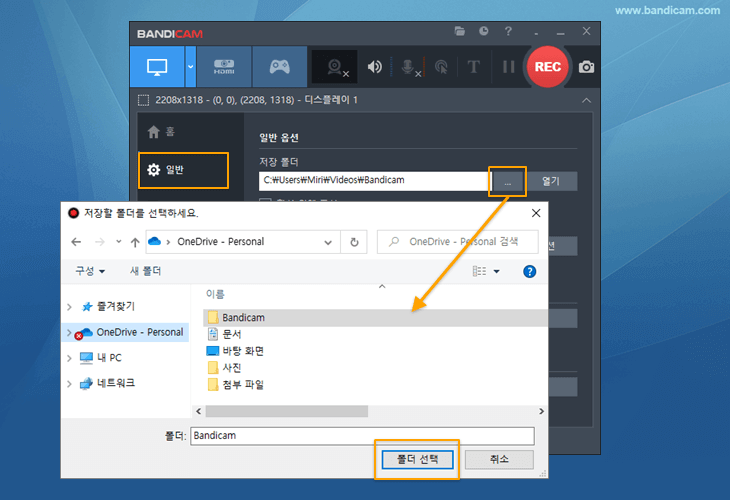Toggle webcam overlay in Bandicam toolbar
The image size is (730, 500).
click(x=335, y=67)
